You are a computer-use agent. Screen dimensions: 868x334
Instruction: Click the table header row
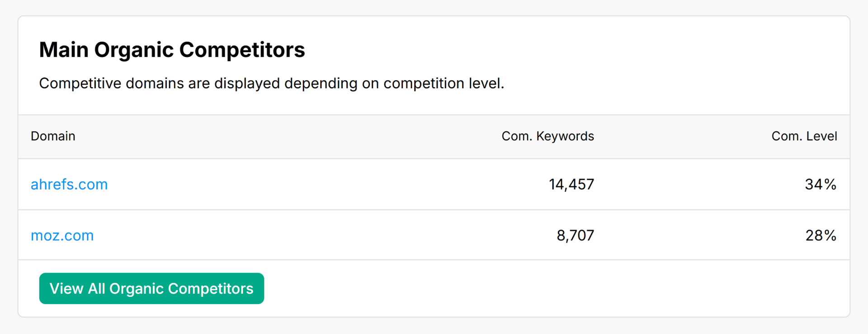point(316,136)
